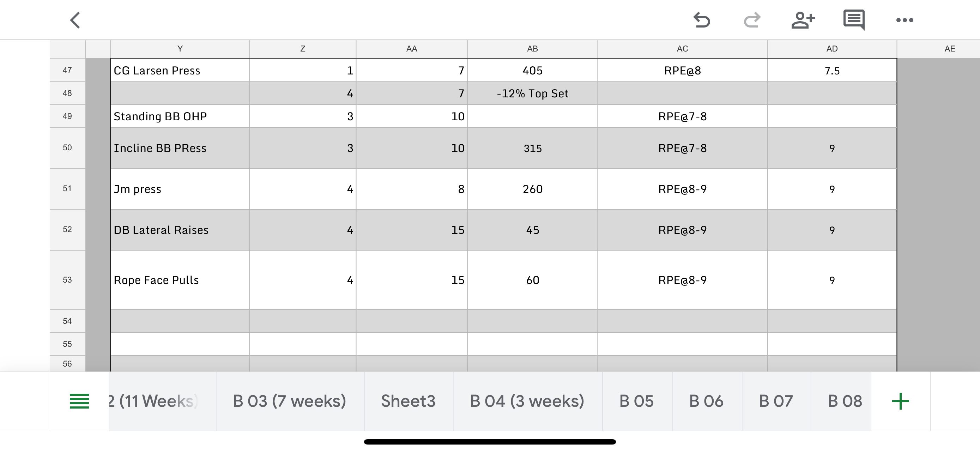Switch to the Sheet3 tab
This screenshot has height=453, width=980.
pos(408,401)
